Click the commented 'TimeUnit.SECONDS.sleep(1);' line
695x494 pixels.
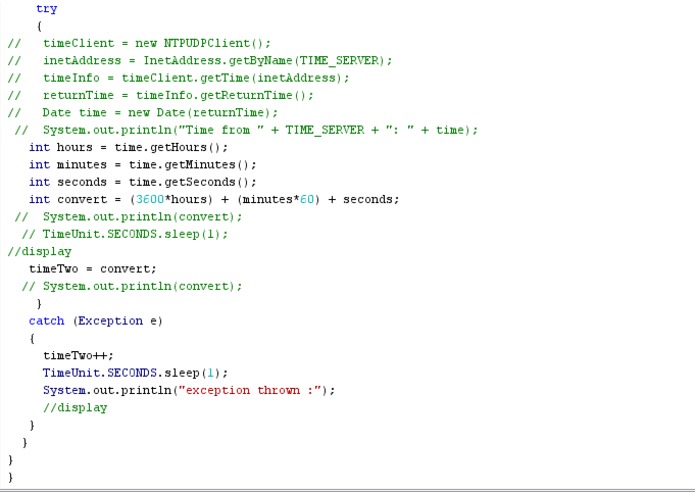pyautogui.click(x=125, y=234)
